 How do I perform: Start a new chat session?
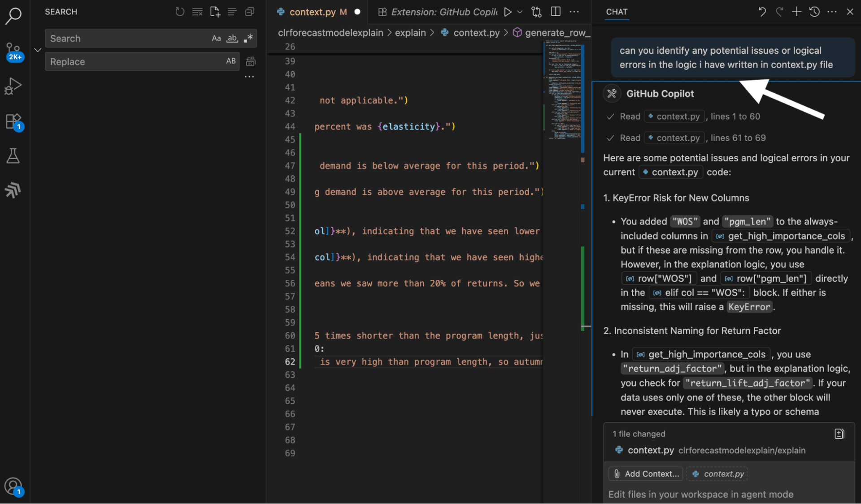(x=797, y=12)
